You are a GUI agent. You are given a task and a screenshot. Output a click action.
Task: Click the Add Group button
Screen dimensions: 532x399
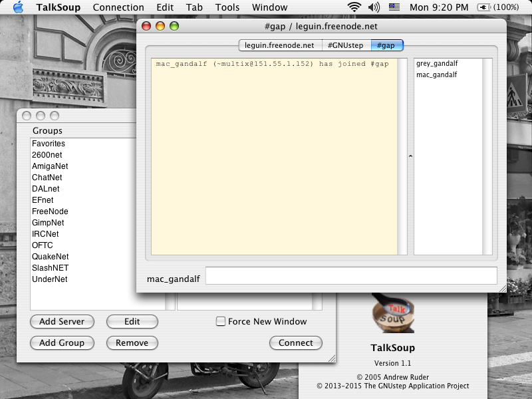coord(62,342)
